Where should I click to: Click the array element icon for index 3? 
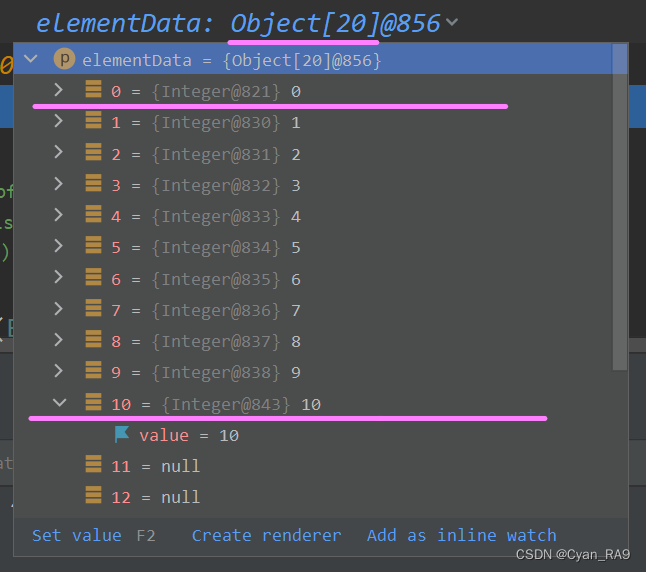click(x=94, y=183)
